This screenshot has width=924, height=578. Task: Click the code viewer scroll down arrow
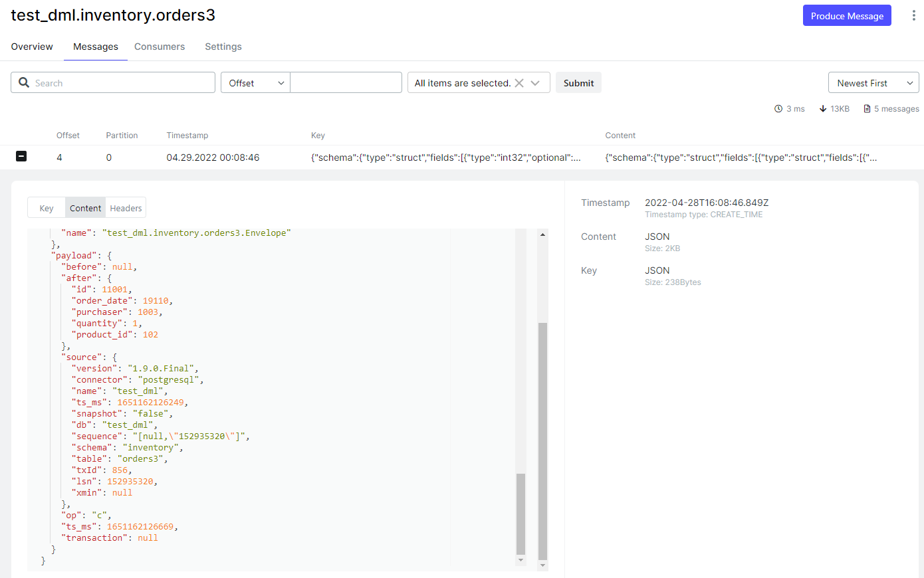coord(542,565)
